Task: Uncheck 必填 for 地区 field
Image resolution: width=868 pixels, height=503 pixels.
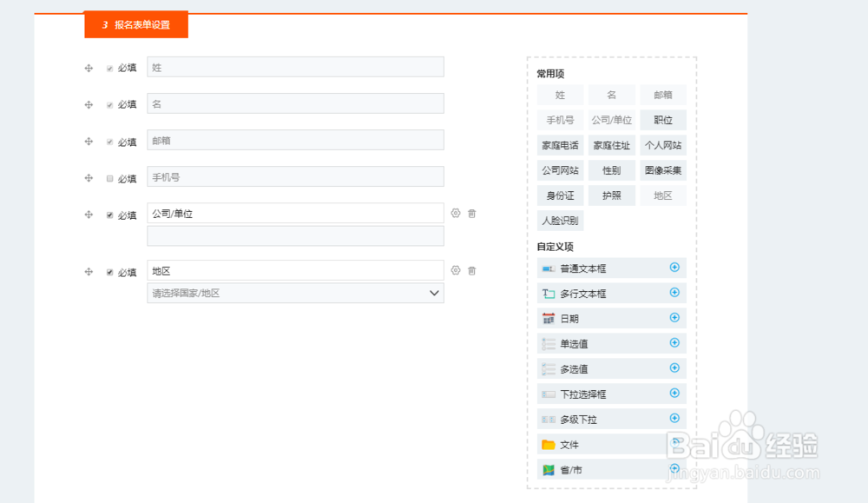Action: click(109, 272)
